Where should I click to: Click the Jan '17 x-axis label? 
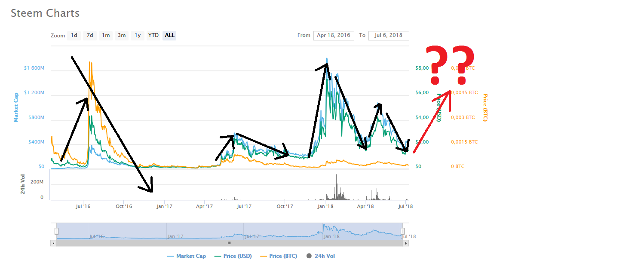point(164,206)
